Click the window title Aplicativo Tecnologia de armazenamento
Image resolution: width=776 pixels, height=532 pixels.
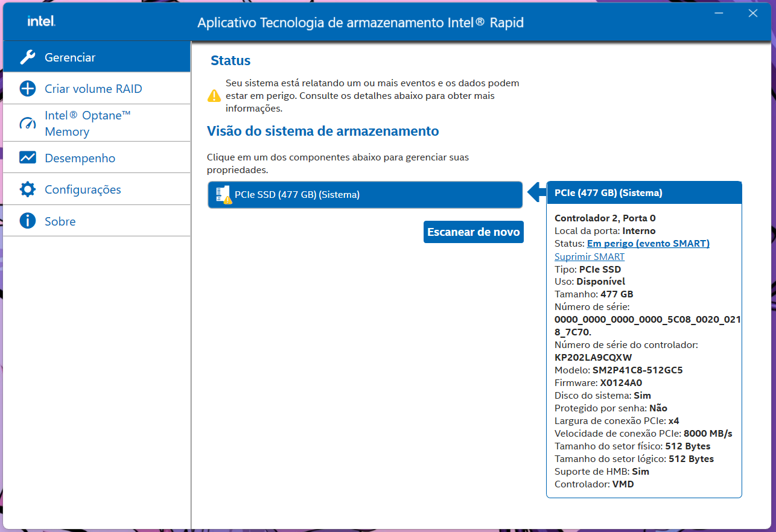360,23
